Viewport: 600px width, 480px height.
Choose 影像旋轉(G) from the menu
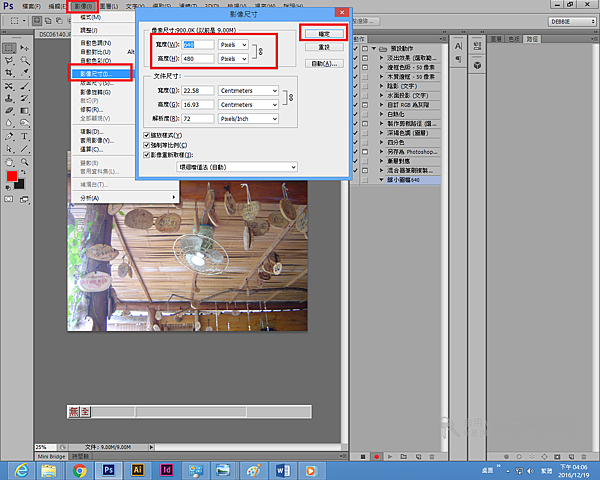[95, 92]
